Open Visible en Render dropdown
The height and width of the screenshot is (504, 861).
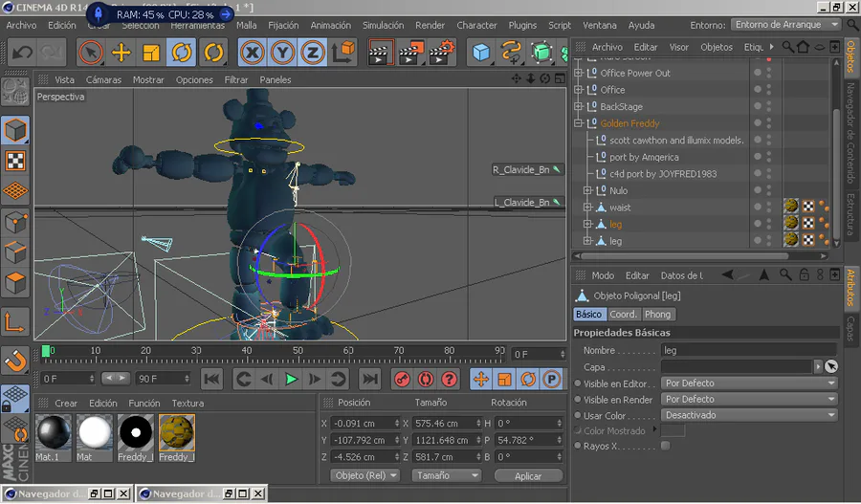click(749, 399)
